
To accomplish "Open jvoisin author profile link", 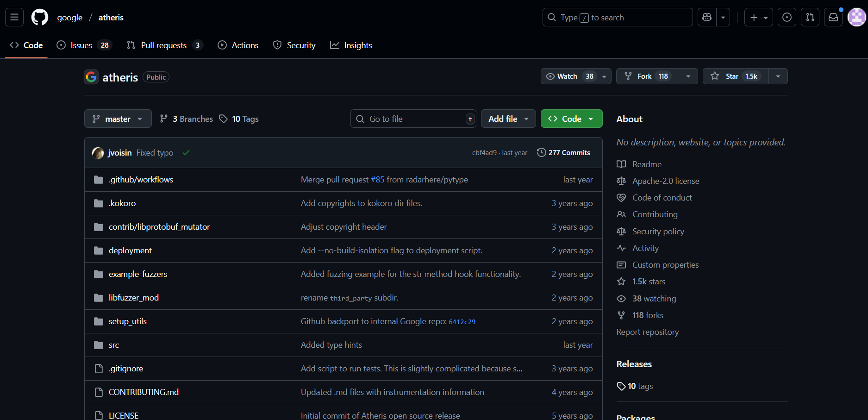I will [120, 153].
